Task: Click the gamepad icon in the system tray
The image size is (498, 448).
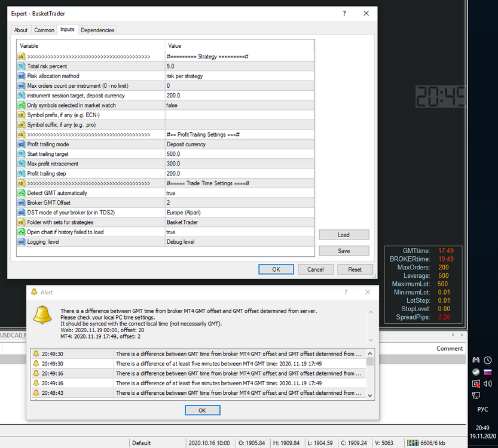Action: (476, 360)
